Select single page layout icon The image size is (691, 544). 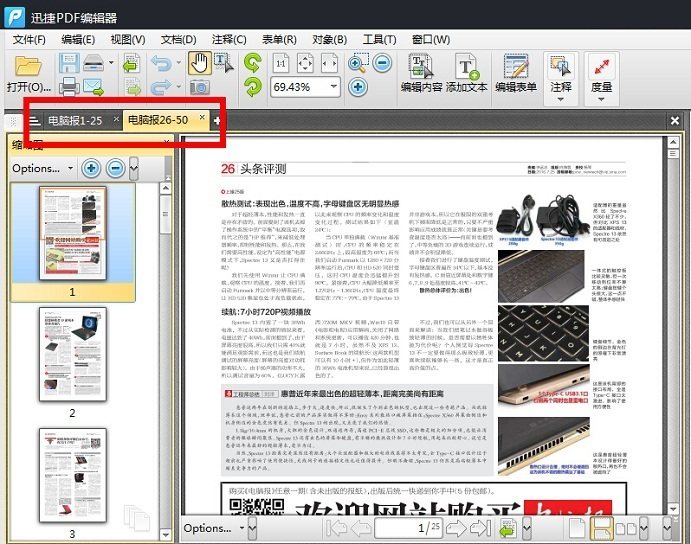point(577,528)
